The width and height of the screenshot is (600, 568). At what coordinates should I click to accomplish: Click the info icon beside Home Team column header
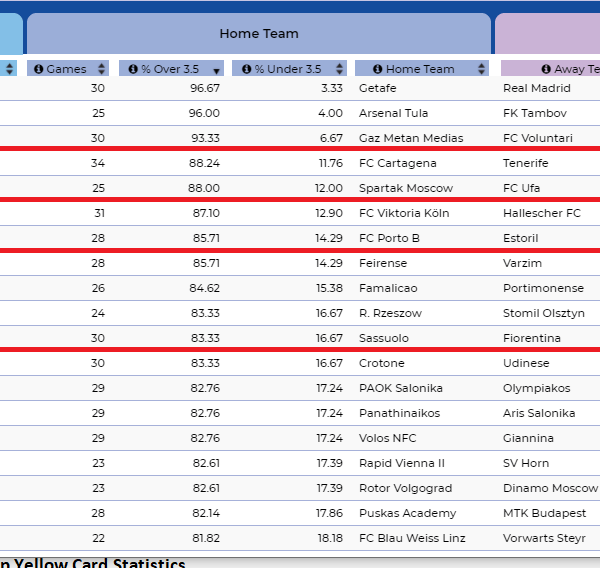click(x=377, y=69)
